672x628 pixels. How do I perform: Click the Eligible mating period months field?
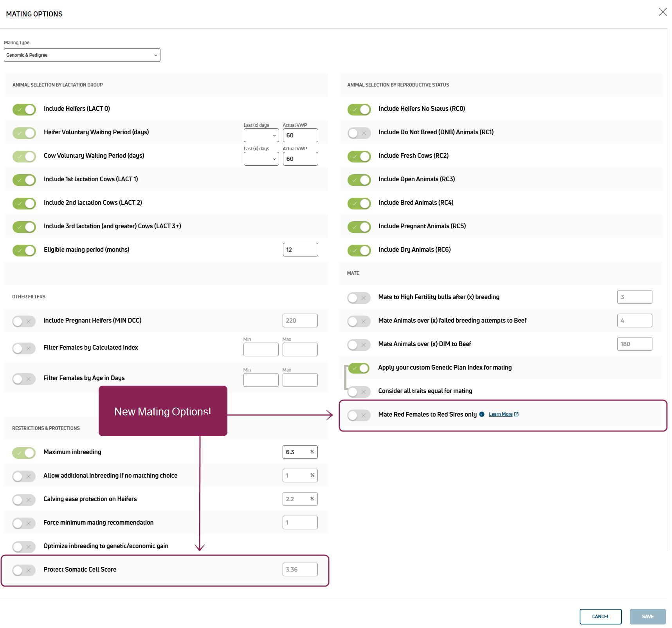point(300,250)
